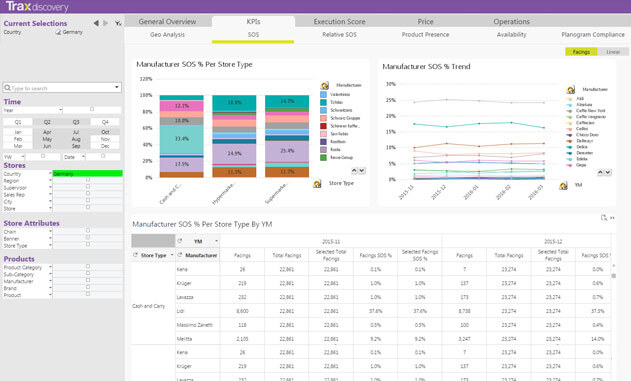Click the export icon above the SOS table

604,218
